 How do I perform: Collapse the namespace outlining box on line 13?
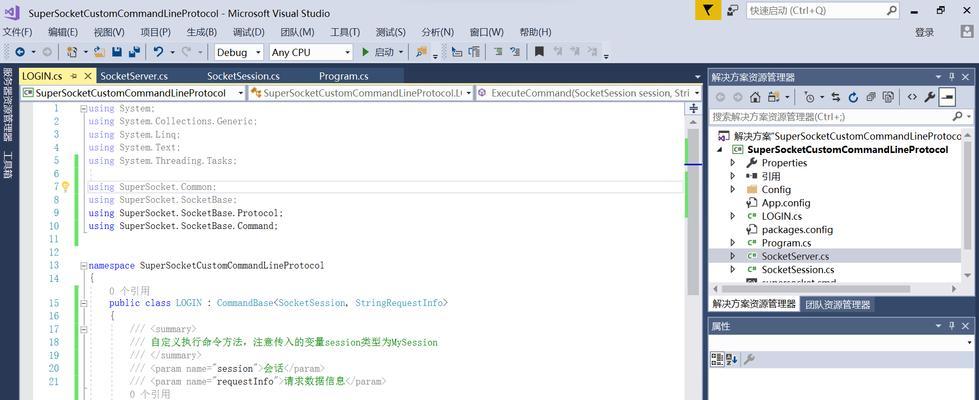[x=83, y=266]
